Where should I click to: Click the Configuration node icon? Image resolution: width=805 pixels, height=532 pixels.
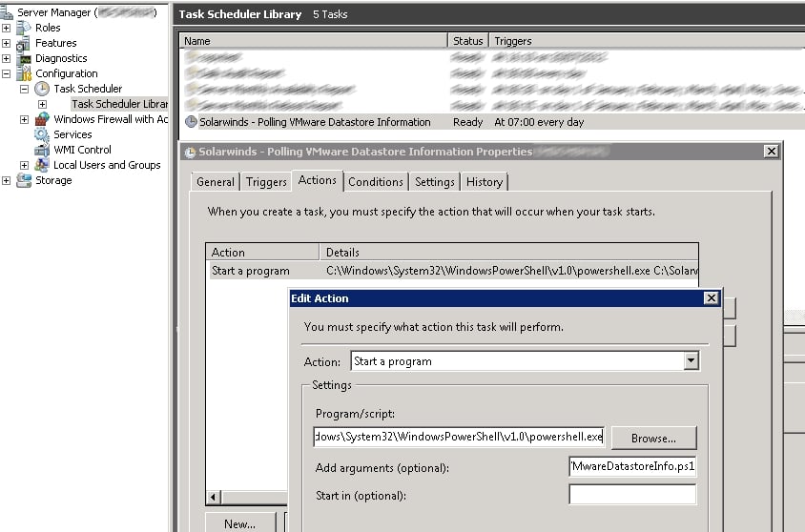24,73
